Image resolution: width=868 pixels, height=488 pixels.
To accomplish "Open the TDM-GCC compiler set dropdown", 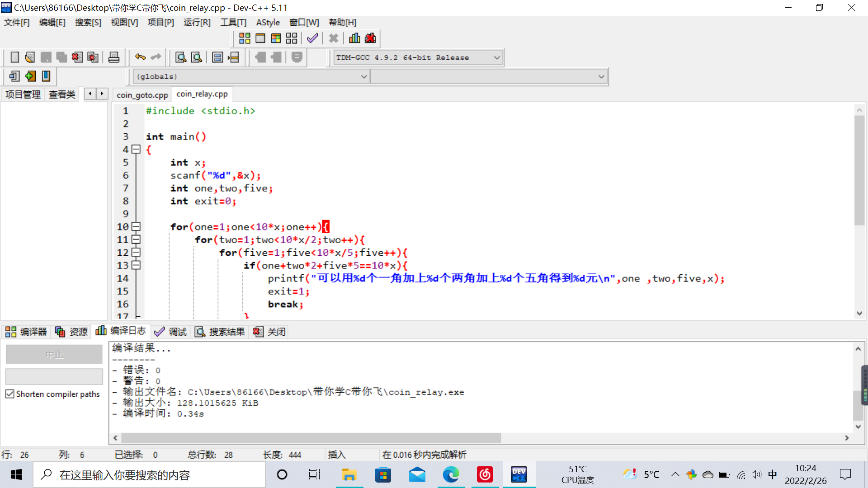I will [418, 57].
